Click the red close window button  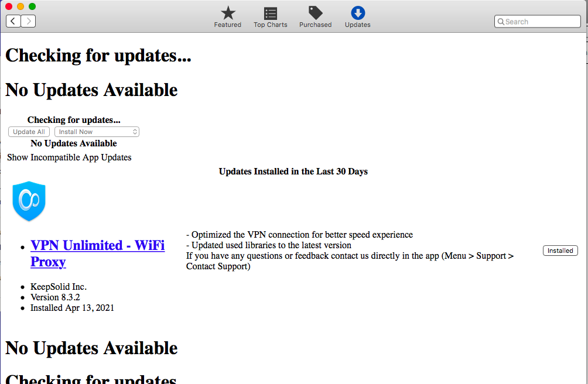pos(9,6)
